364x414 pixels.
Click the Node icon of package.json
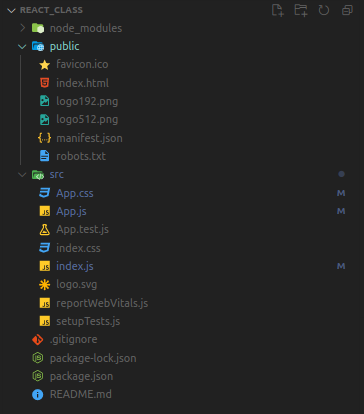coord(38,376)
